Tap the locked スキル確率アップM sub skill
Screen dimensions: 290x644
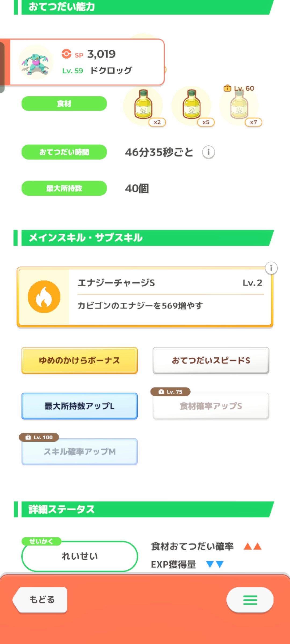[79, 452]
